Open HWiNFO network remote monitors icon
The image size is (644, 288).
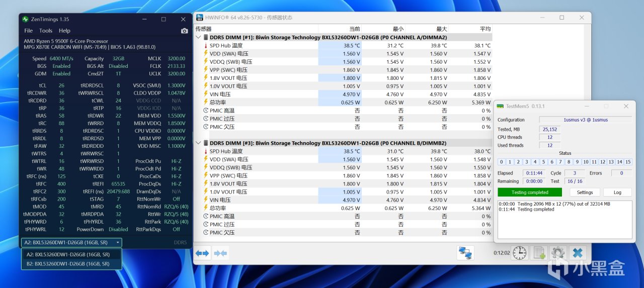point(465,253)
